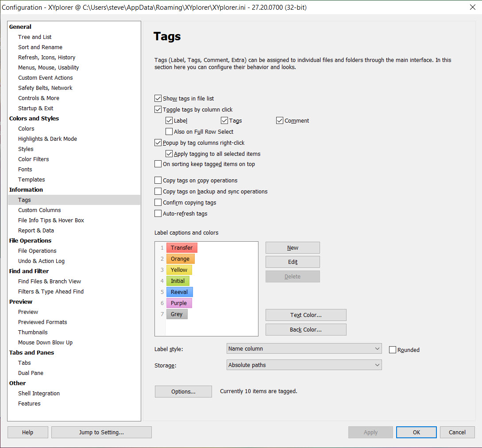
Task: Open Shell Integration settings
Action: point(39,394)
